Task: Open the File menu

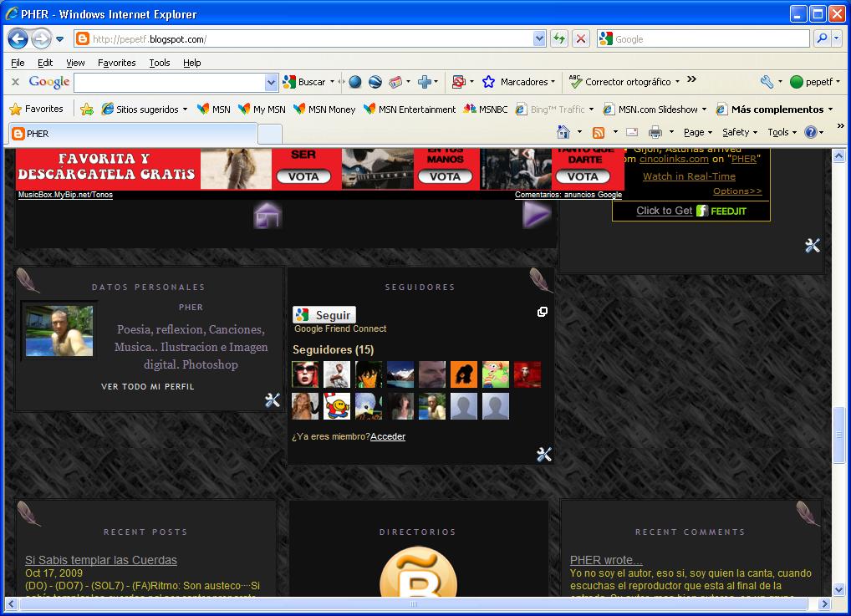Action: 18,63
